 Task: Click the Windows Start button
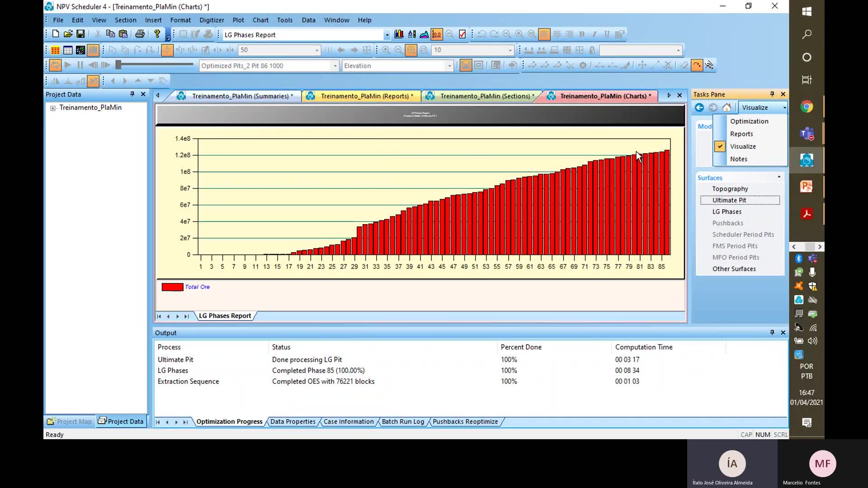pos(807,11)
